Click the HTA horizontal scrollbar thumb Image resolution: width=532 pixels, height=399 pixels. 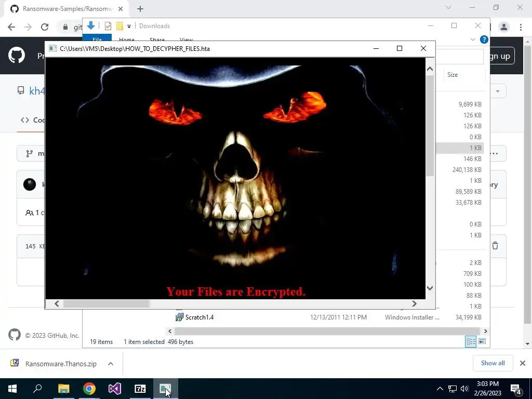[x=106, y=303]
